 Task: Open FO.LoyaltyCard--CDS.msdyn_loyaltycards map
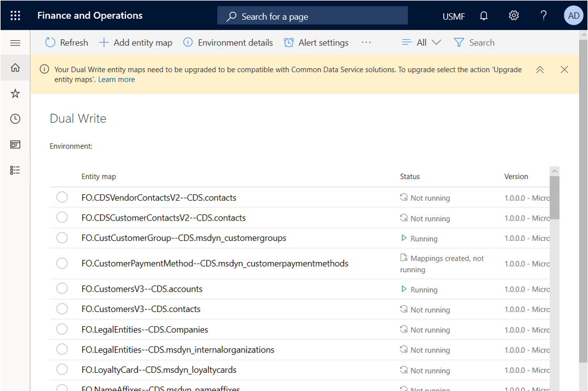(x=159, y=370)
